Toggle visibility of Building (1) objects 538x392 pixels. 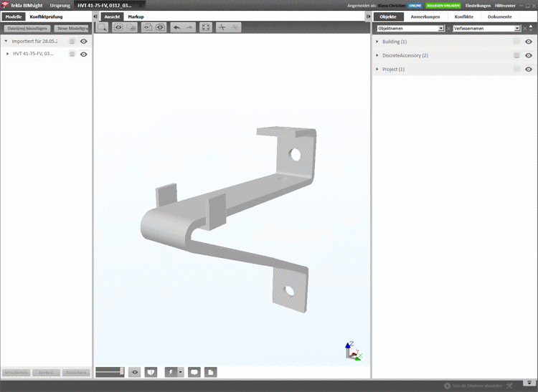[529, 42]
